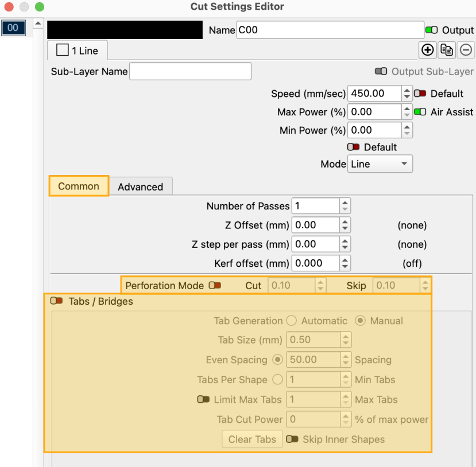Click the duplicate sub-layer icon
The width and height of the screenshot is (476, 467).
click(x=447, y=50)
